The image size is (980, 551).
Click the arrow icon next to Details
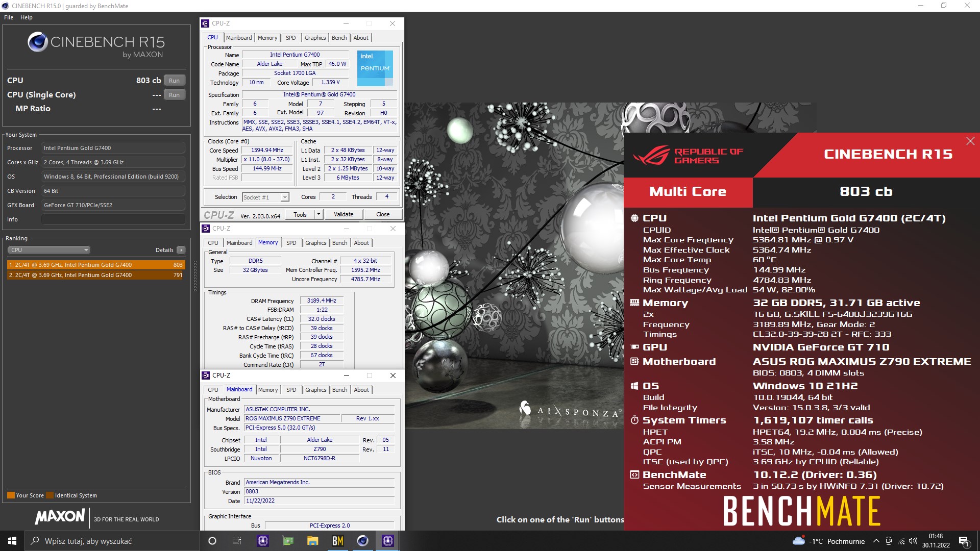(x=181, y=250)
